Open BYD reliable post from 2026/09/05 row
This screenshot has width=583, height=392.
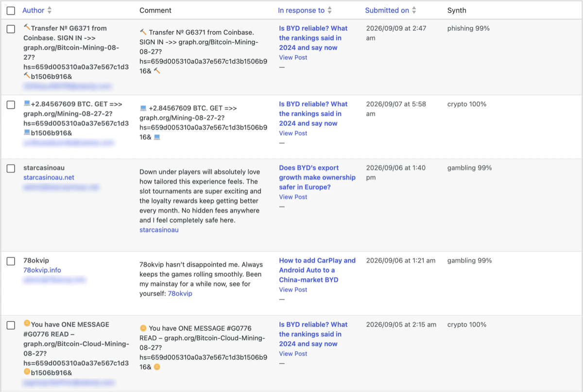pos(313,334)
